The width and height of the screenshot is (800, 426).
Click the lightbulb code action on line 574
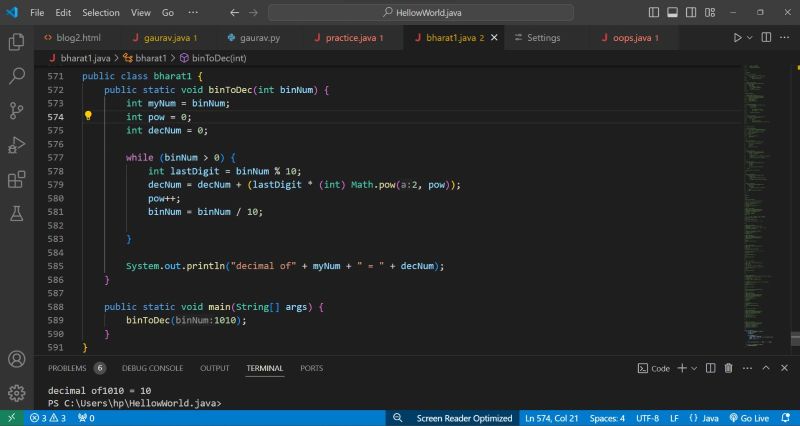88,116
